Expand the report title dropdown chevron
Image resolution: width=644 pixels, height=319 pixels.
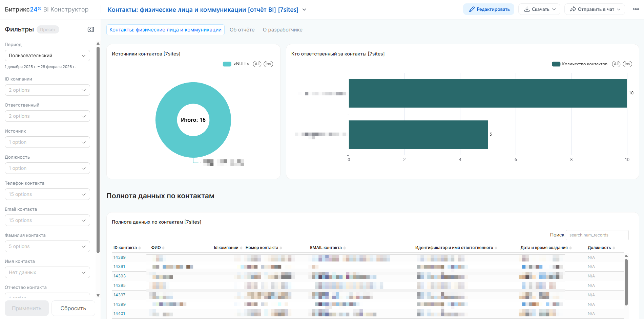pos(304,9)
